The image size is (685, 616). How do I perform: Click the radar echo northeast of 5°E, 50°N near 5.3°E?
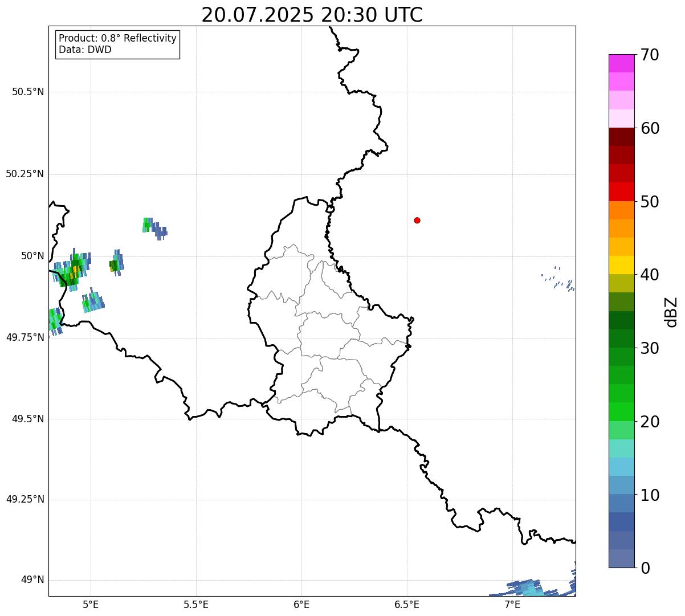pos(154,229)
